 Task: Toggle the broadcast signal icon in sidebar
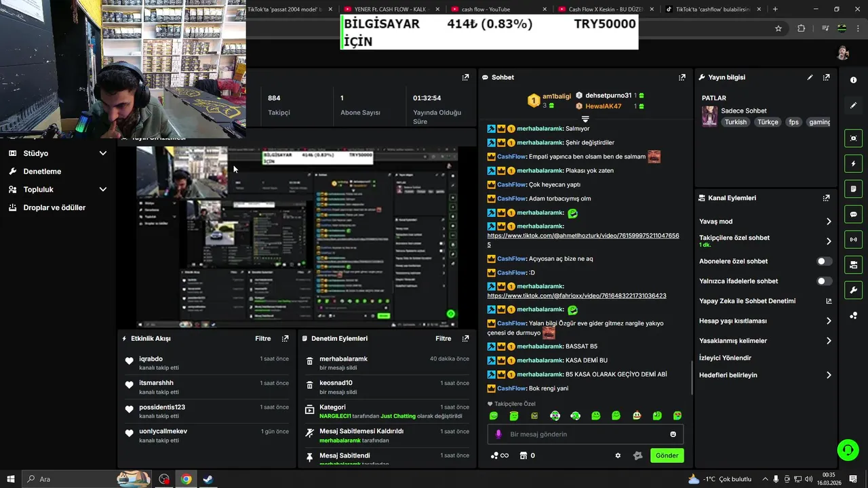click(853, 239)
